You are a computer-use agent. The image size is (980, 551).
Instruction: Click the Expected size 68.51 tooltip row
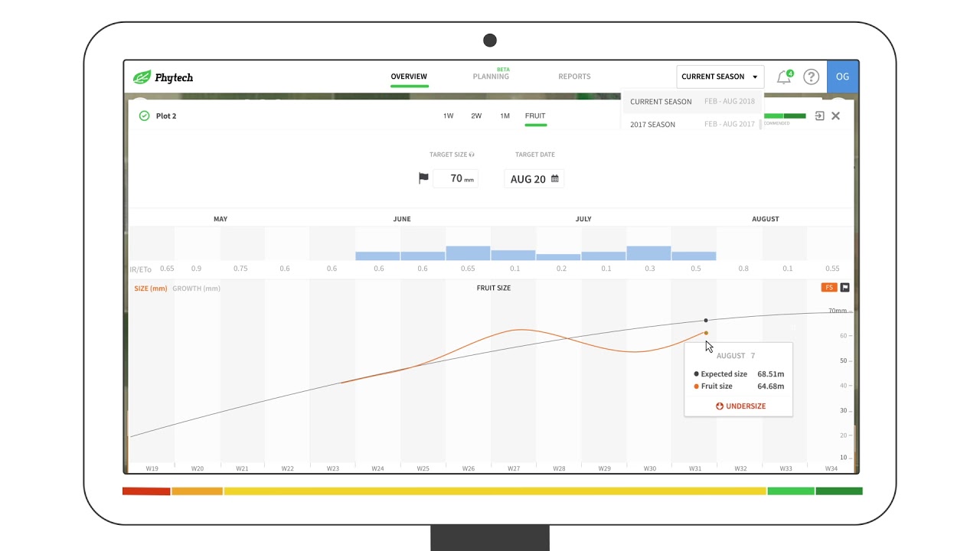[x=739, y=374]
